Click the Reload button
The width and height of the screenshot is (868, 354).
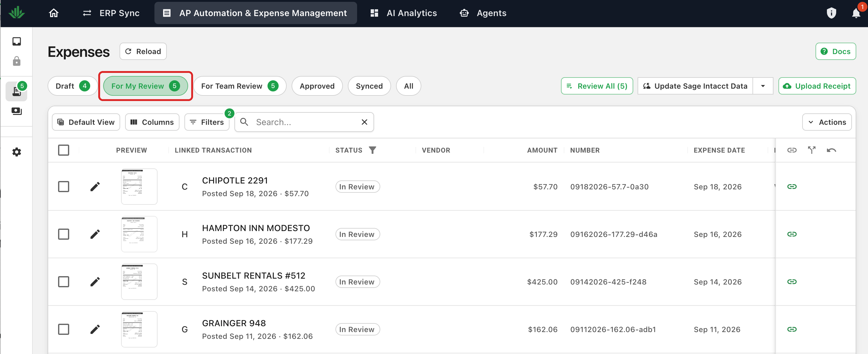tap(143, 51)
